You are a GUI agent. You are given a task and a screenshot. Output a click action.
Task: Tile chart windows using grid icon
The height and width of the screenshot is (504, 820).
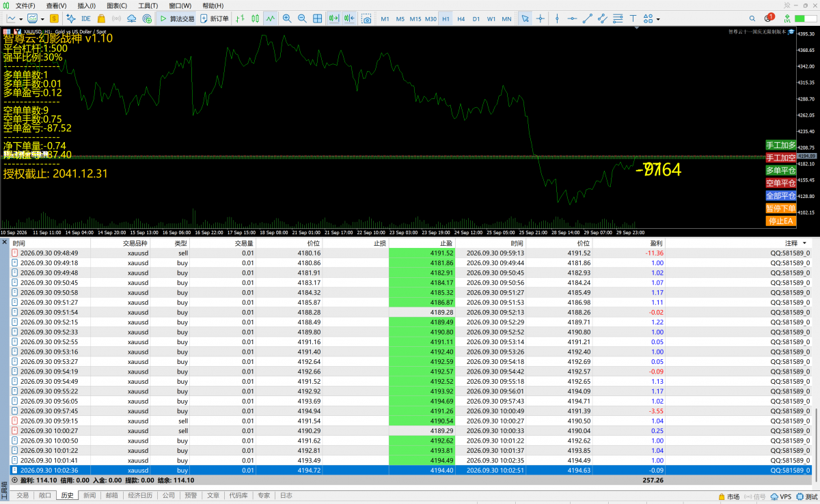point(318,18)
